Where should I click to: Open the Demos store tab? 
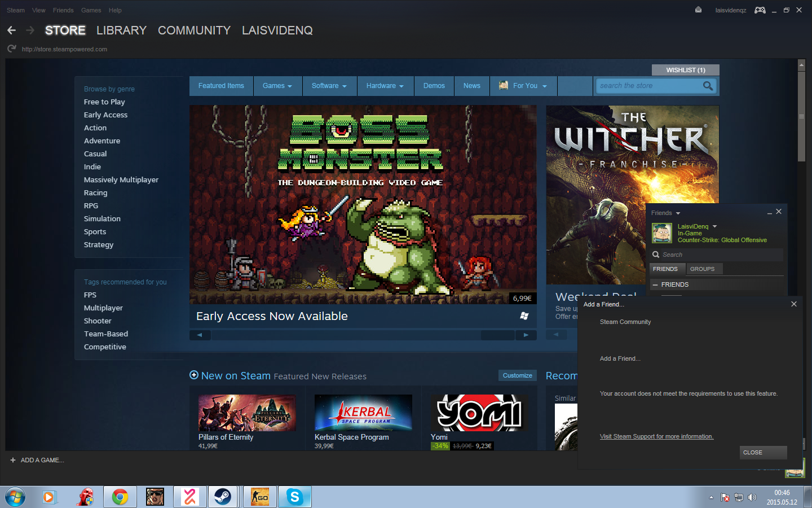434,86
